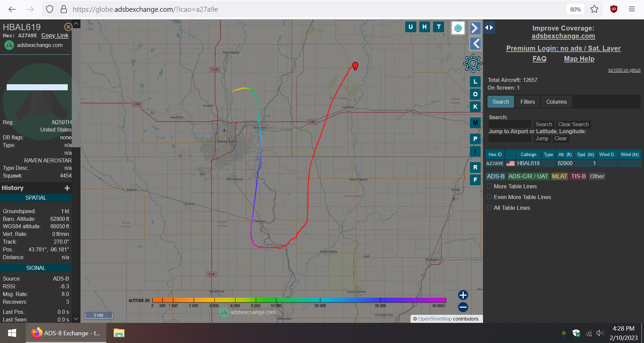The height and width of the screenshot is (343, 644).
Task: Open the adsbexchange.com improve coverage link
Action: (563, 36)
